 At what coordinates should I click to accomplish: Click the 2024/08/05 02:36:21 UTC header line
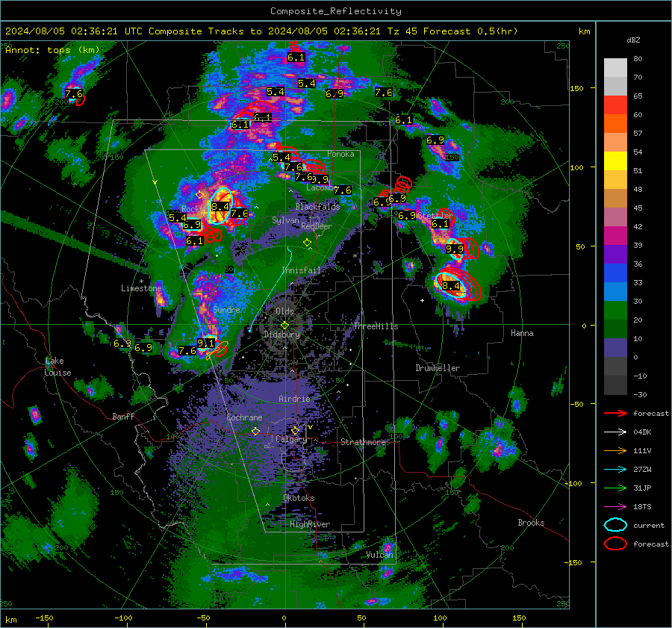click(x=261, y=31)
